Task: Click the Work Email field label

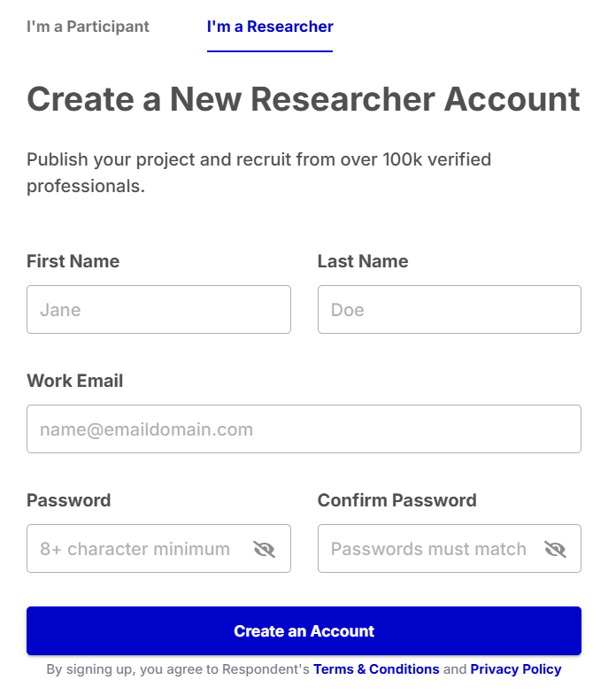Action: click(75, 381)
